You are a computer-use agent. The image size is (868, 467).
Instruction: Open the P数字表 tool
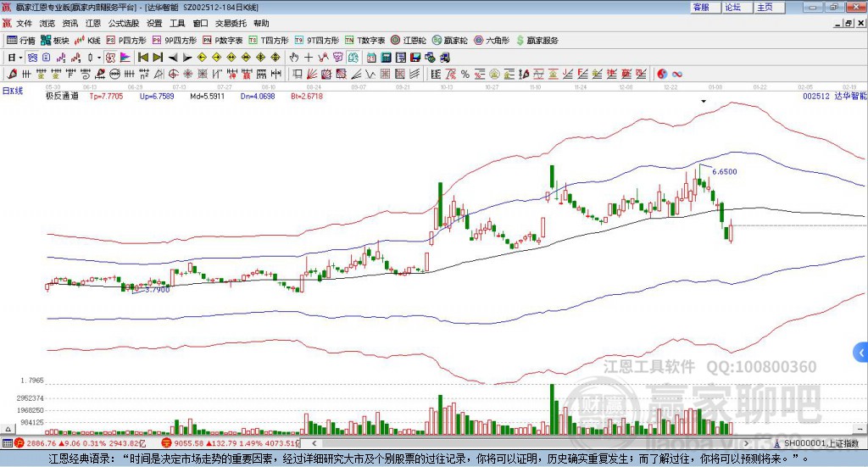pos(223,41)
